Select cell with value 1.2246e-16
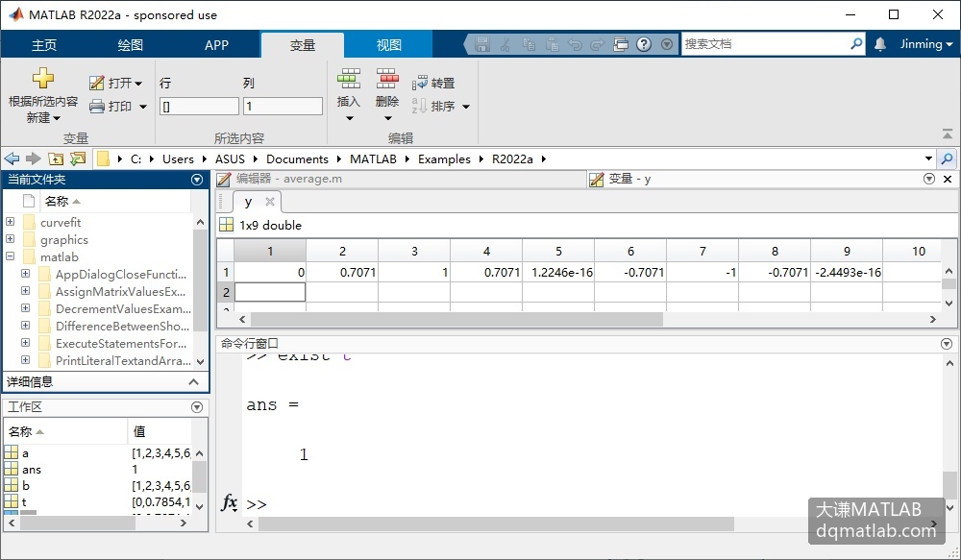This screenshot has height=560, width=961. click(558, 272)
